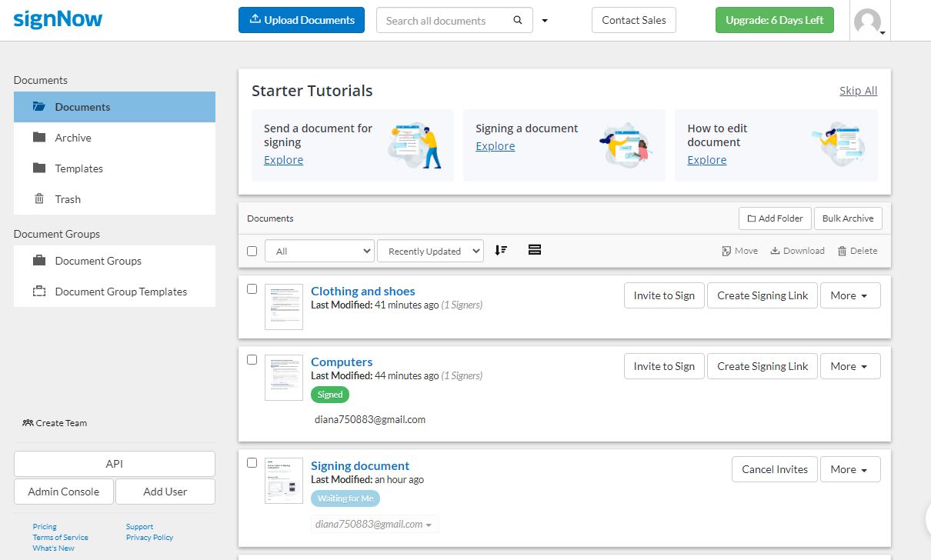Open More menu for Computers
931x560 pixels.
tap(850, 366)
